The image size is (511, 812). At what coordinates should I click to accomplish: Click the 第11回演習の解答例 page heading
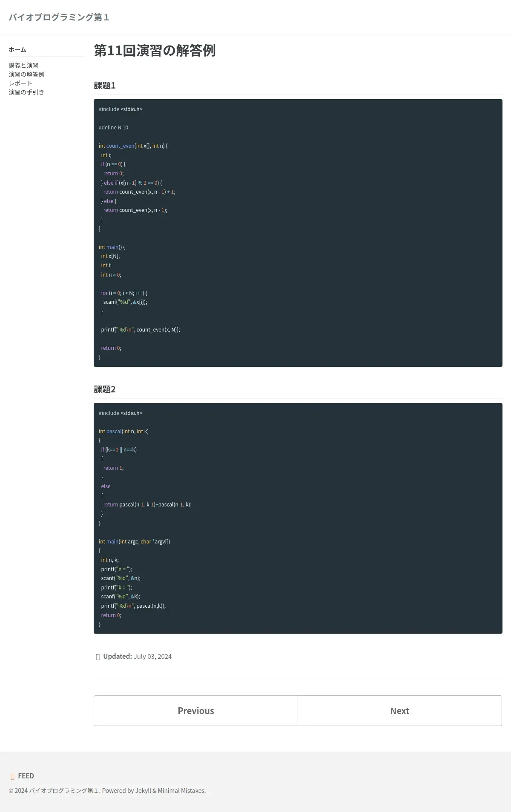(155, 50)
